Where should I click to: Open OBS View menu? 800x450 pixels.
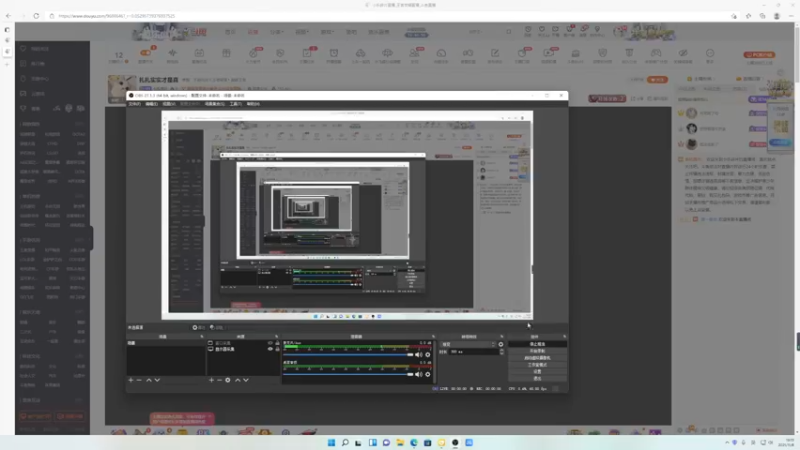169,104
